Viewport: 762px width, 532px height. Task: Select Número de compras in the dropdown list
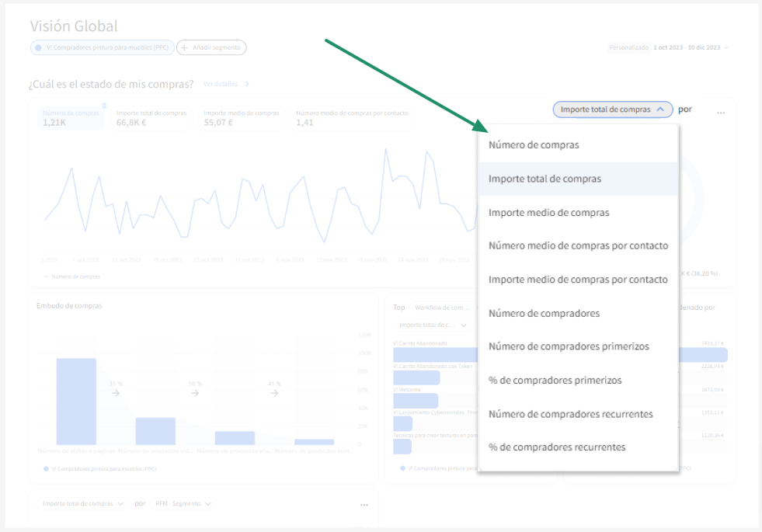click(x=579, y=144)
